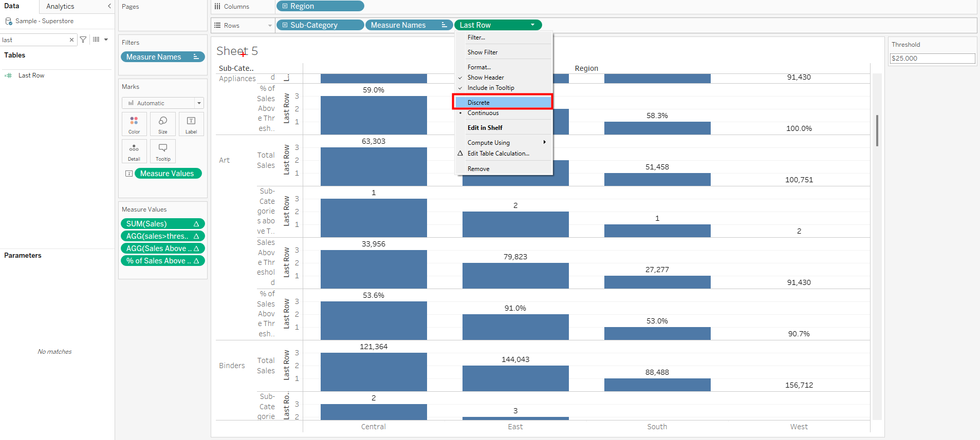Viewport: 980px width, 440px height.
Task: Click the Central bar for Art Total Sales
Action: [x=374, y=166]
